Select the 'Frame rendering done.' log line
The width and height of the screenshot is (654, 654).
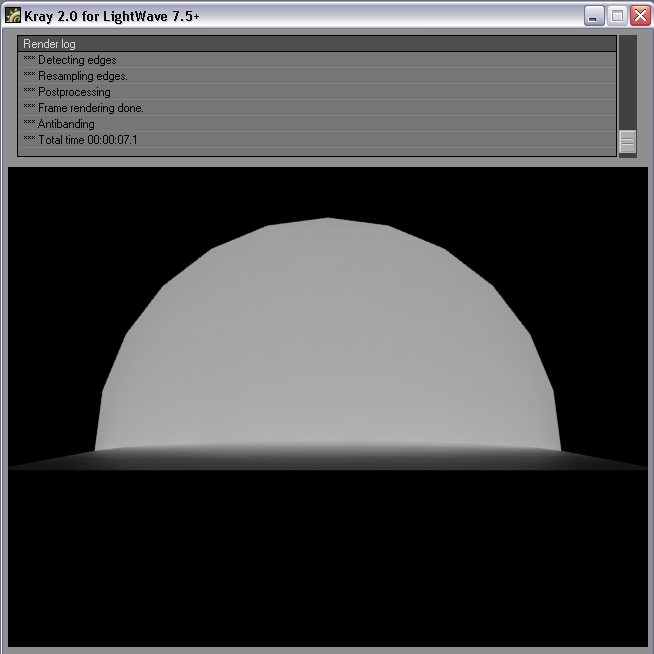(x=91, y=108)
